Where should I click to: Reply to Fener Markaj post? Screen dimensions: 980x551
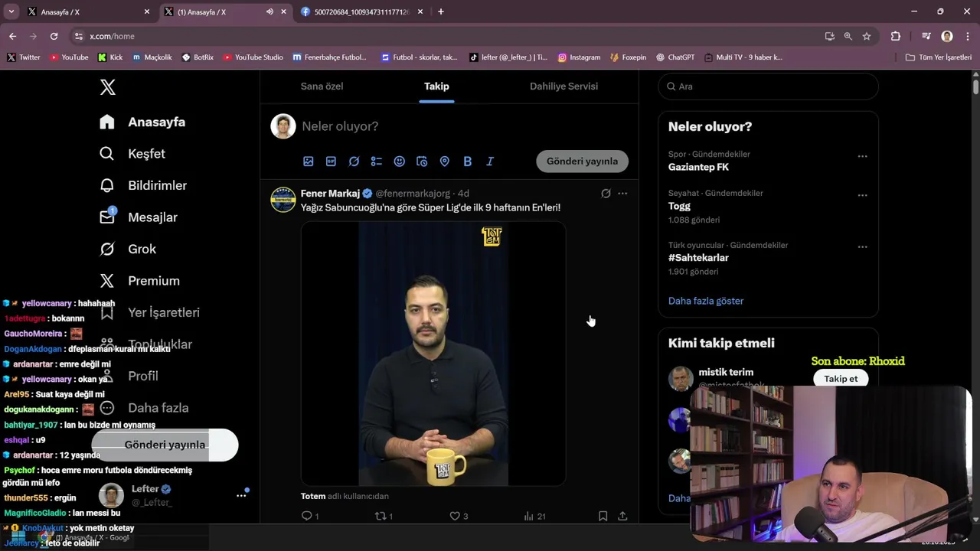[x=309, y=517]
